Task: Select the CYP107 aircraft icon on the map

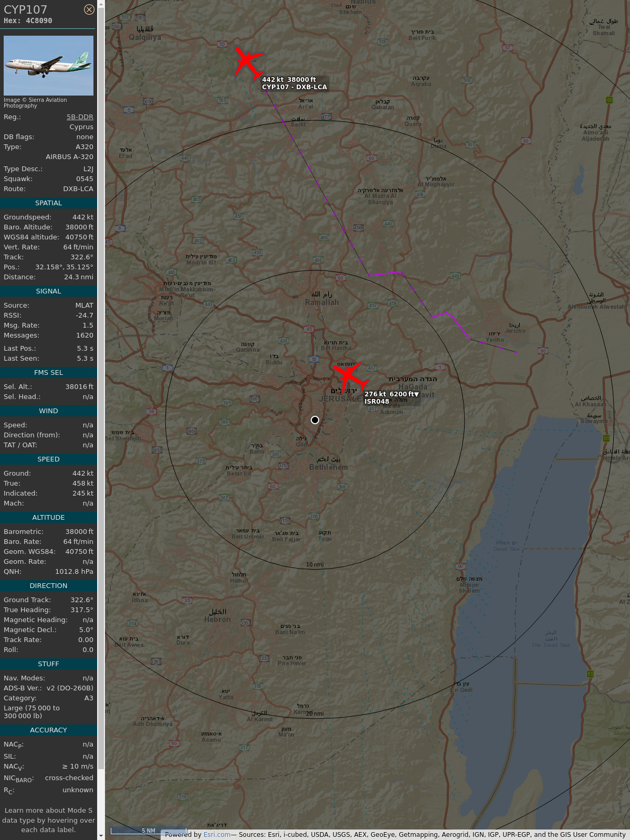Action: [248, 63]
